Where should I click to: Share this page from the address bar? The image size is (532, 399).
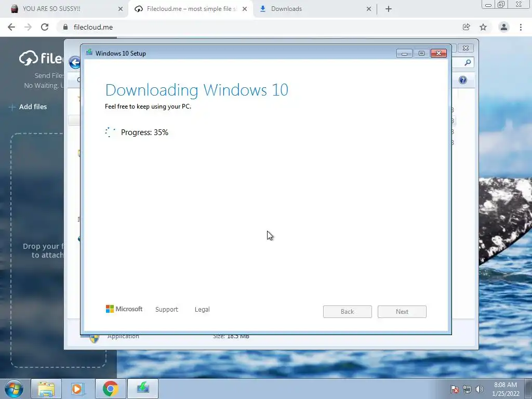click(x=467, y=27)
